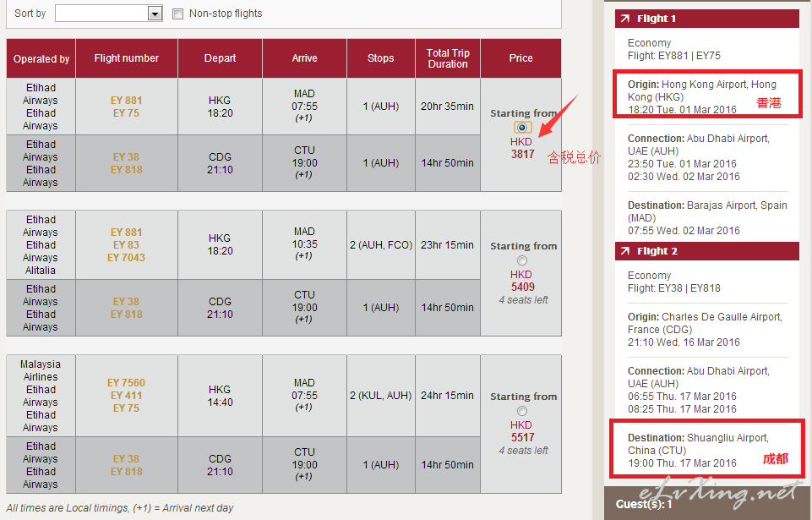The width and height of the screenshot is (812, 520).
Task: Click the 23hr 15min trip duration cell
Action: [448, 244]
